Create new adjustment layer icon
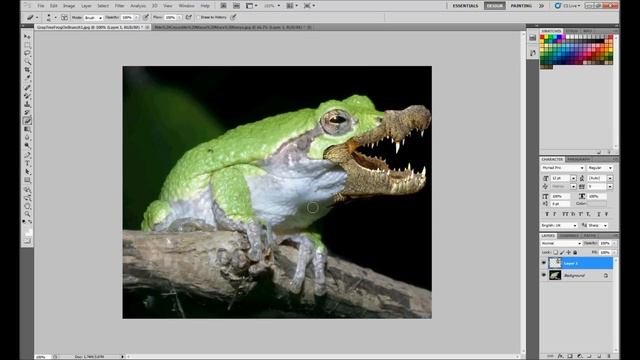640x360 pixels. point(580,356)
